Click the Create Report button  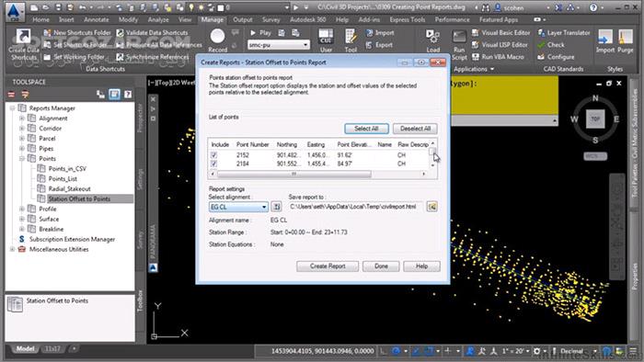coord(328,266)
